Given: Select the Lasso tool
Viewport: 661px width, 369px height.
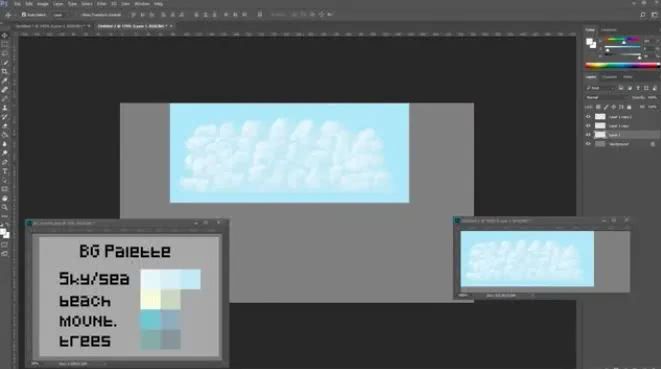Looking at the screenshot, I should pos(5,54).
